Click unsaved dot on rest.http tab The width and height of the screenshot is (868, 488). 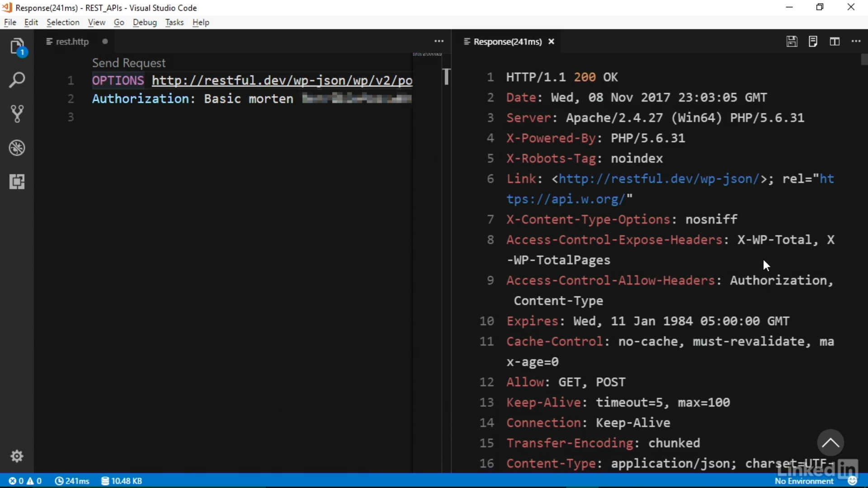coord(105,42)
